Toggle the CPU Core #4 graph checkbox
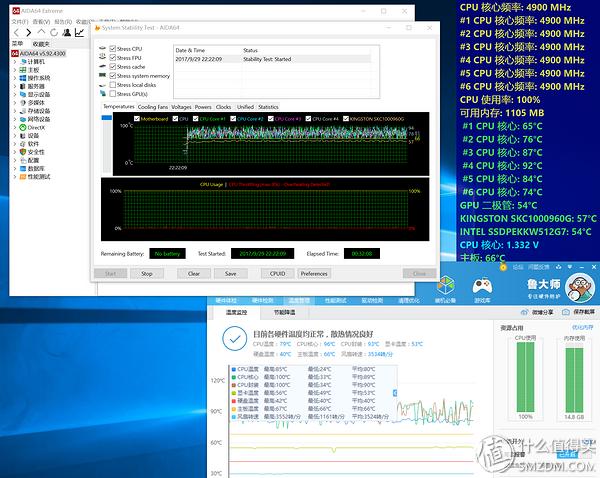 308,119
